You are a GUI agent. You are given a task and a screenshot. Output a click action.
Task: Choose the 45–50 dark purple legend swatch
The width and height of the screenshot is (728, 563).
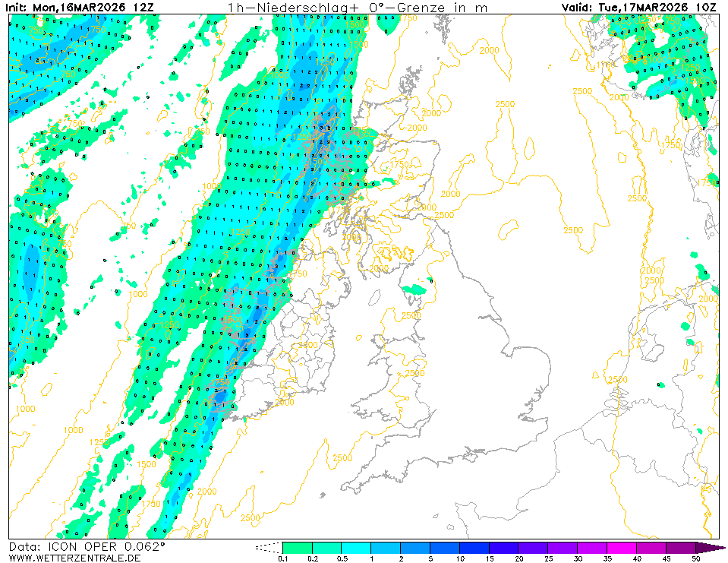tap(681, 547)
